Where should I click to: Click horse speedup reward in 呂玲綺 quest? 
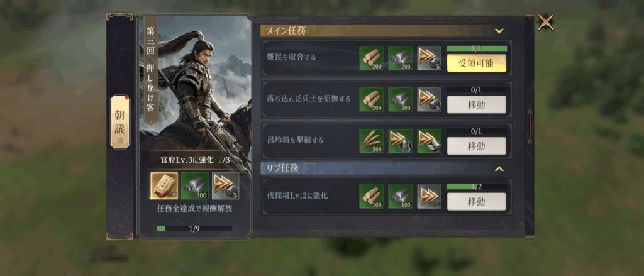429,141
